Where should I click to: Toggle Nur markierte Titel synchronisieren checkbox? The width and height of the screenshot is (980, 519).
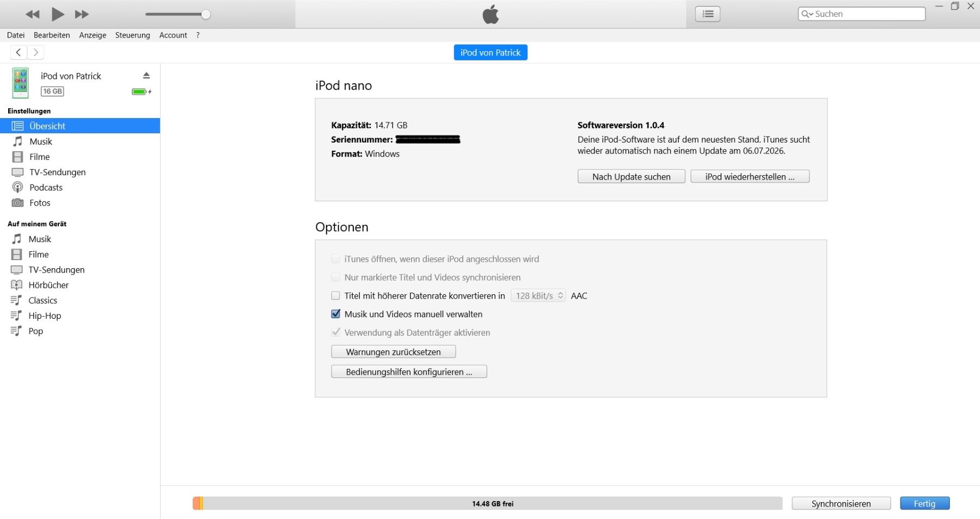(x=336, y=277)
